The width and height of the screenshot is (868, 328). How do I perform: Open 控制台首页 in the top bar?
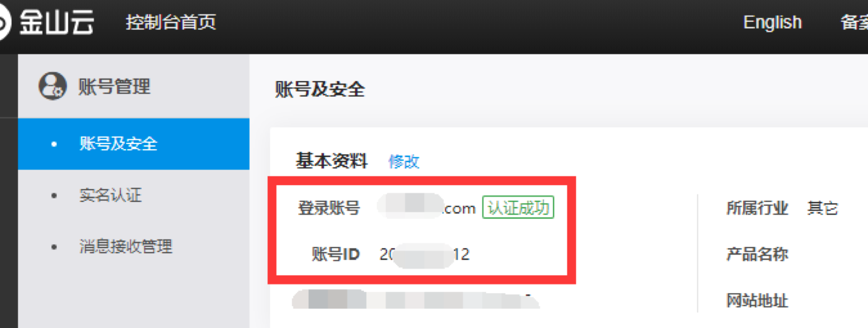(171, 23)
